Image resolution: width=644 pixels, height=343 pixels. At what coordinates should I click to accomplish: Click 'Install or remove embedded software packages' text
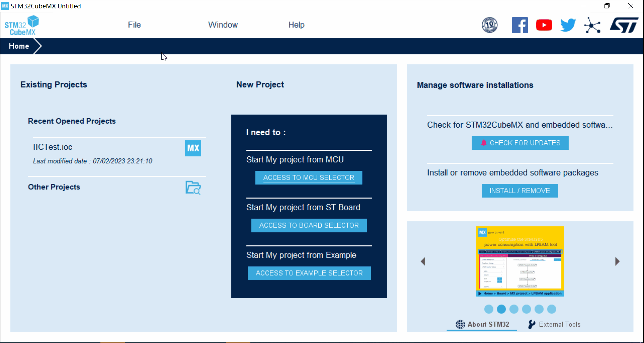pos(512,173)
